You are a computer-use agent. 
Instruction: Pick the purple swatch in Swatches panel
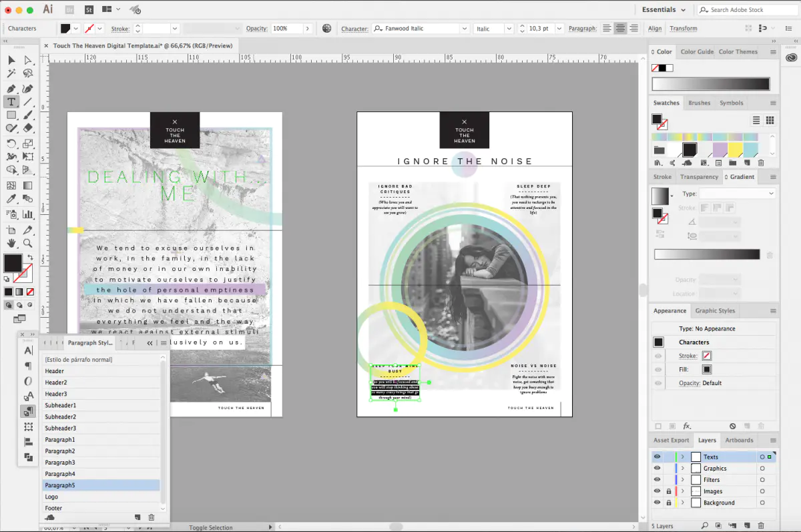pos(720,150)
